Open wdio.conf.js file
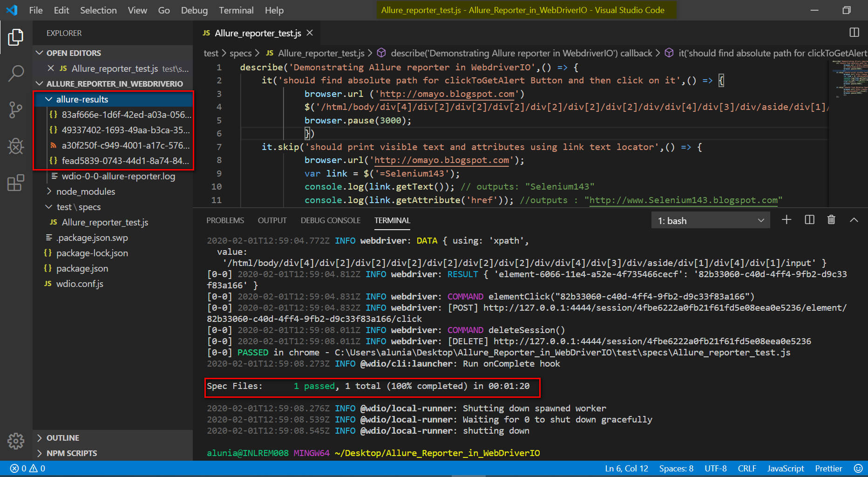The width and height of the screenshot is (868, 477). click(x=113, y=284)
